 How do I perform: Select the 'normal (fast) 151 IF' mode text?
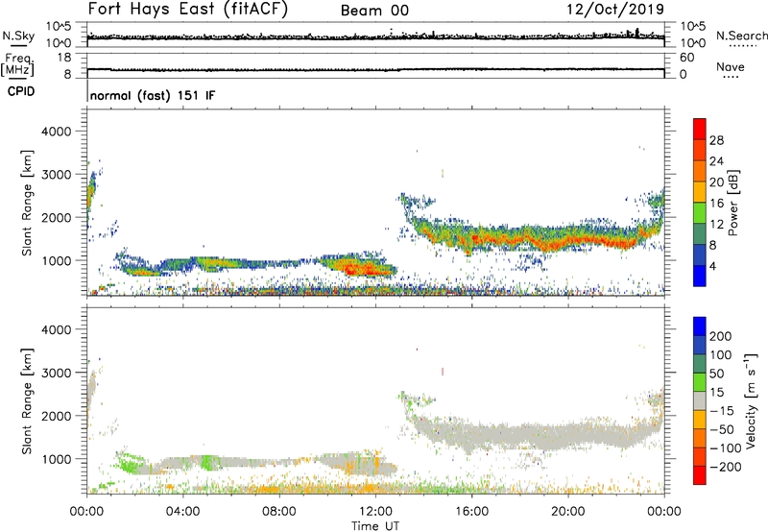click(x=153, y=95)
